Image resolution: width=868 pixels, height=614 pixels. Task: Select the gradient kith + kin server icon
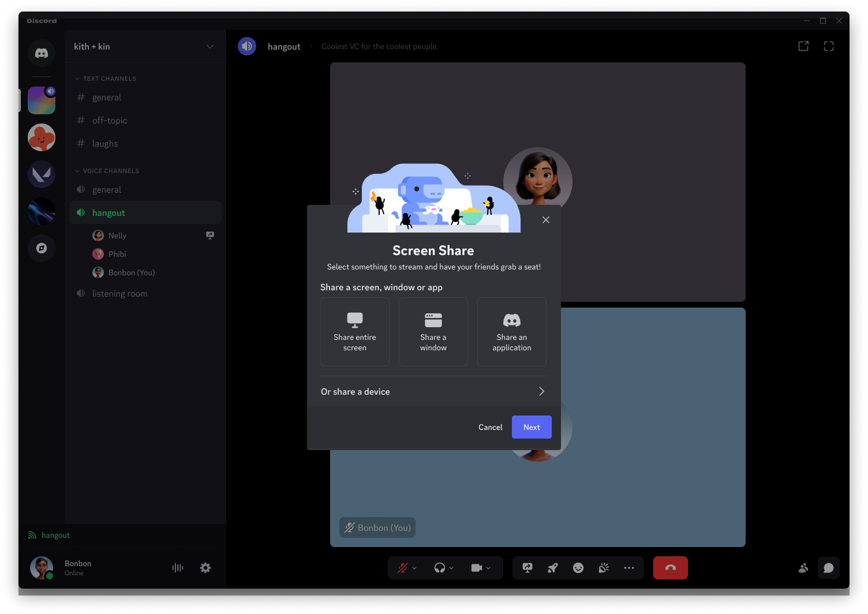coord(42,100)
